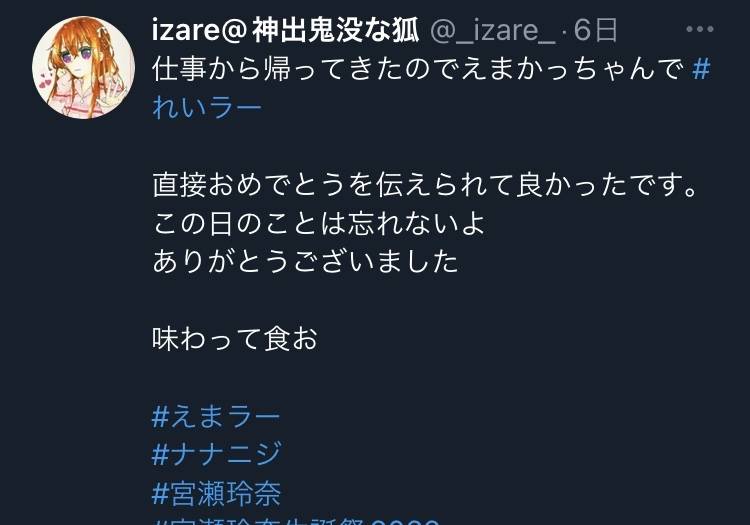The width and height of the screenshot is (750, 525).
Task: Open the tweet via the 6日 timestamp
Action: (x=596, y=30)
